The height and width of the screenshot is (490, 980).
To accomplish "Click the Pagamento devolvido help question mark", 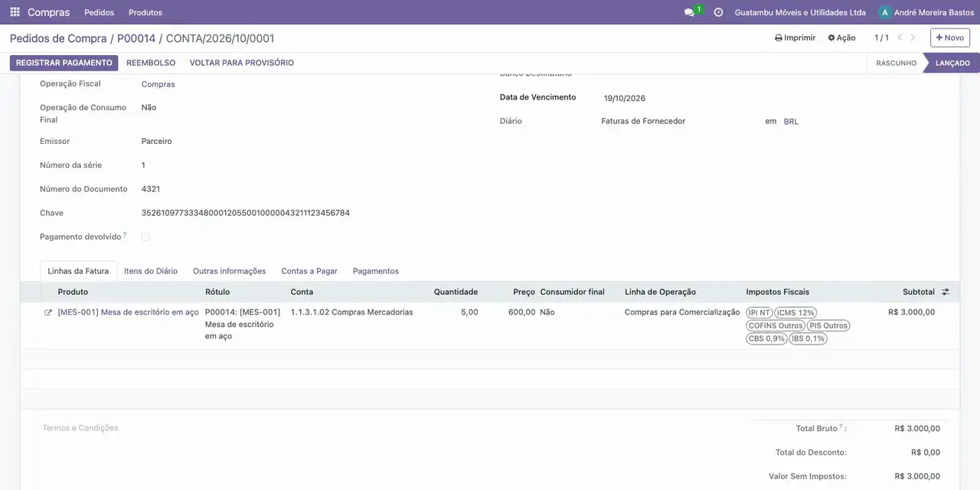I will click(125, 234).
